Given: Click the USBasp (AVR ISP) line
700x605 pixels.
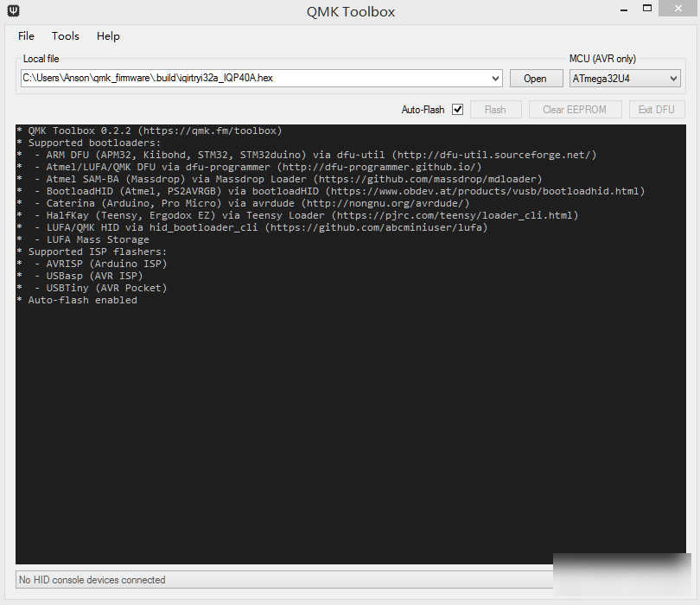Looking at the screenshot, I should point(80,276).
